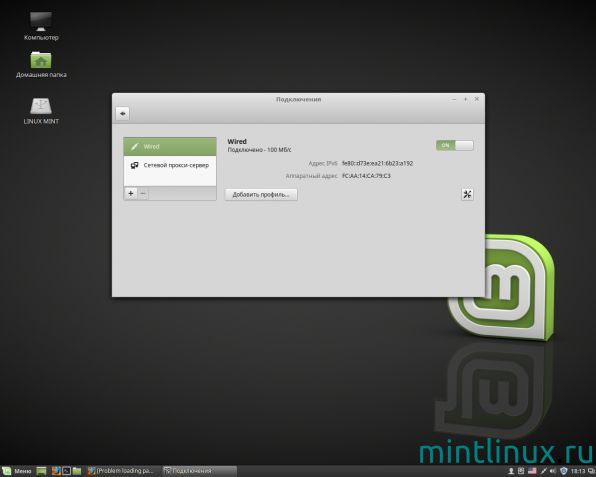Click the IPv6 address value fe80 text

[x=377, y=163]
